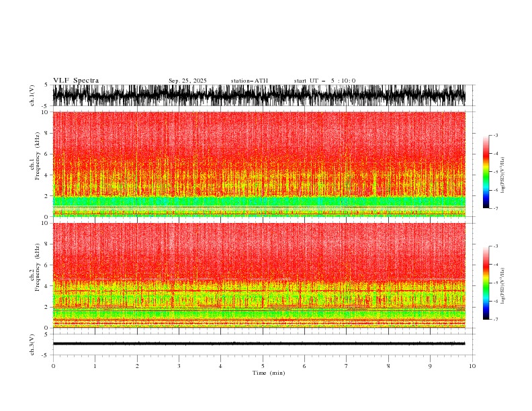Click the ch.1 spectrogram color bar
The image size is (532, 411).
486,172
